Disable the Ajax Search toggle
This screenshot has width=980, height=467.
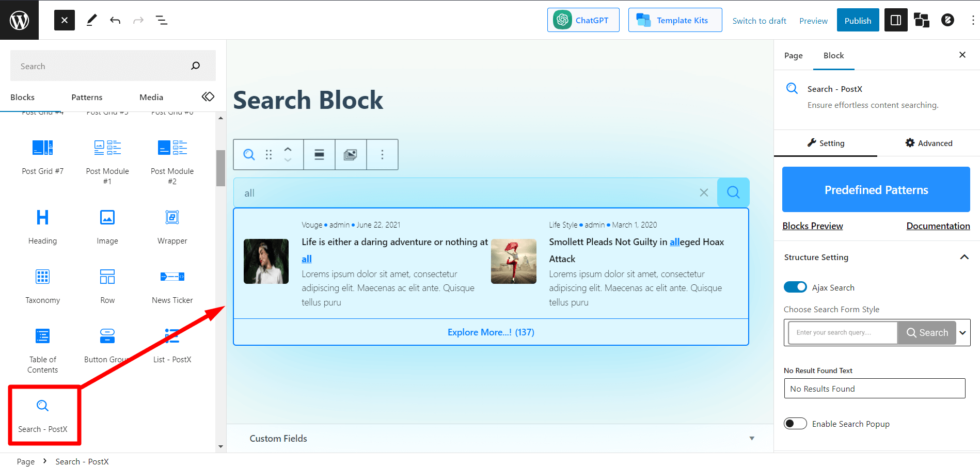795,287
